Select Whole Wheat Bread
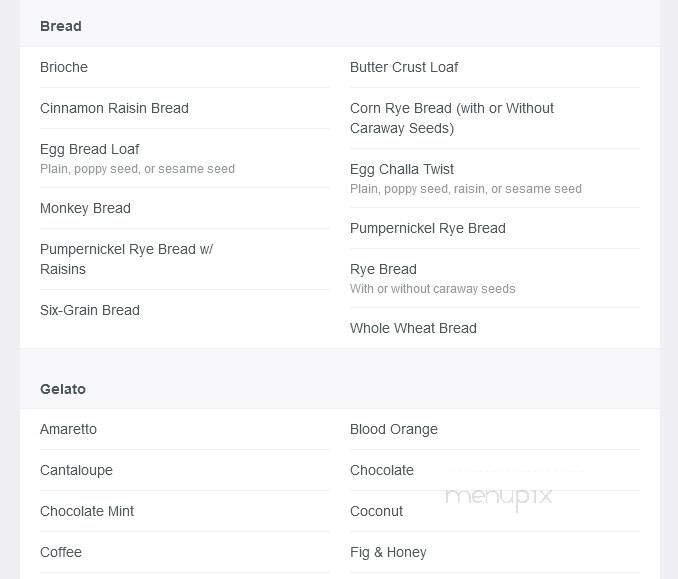Viewport: 678px width, 579px height. pos(413,328)
